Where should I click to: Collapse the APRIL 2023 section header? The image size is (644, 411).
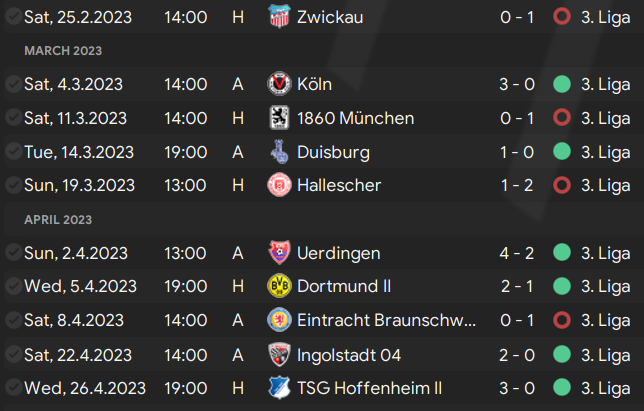(58, 220)
